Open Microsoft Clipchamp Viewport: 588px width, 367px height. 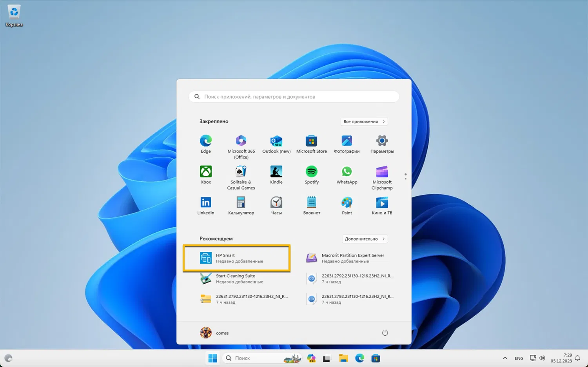382,178
